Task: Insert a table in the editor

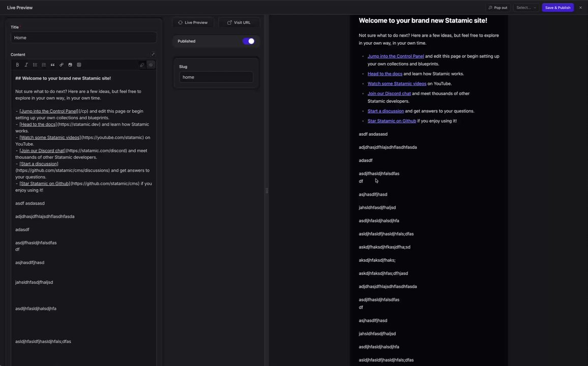Action: point(79,65)
